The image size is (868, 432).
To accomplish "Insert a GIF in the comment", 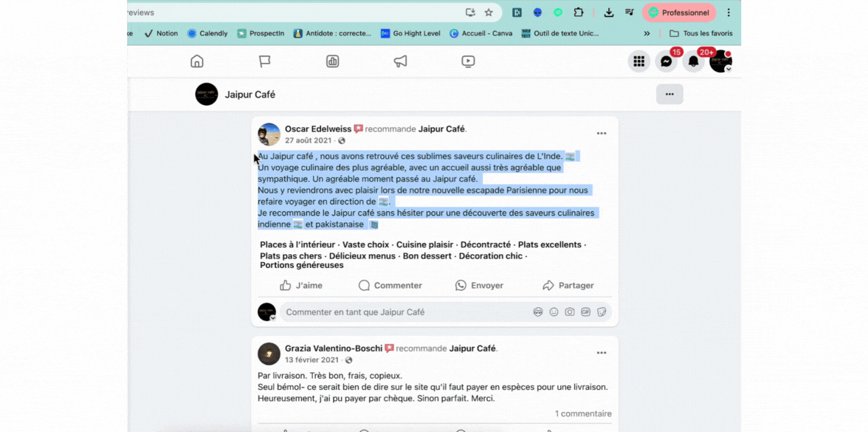I will tap(586, 312).
